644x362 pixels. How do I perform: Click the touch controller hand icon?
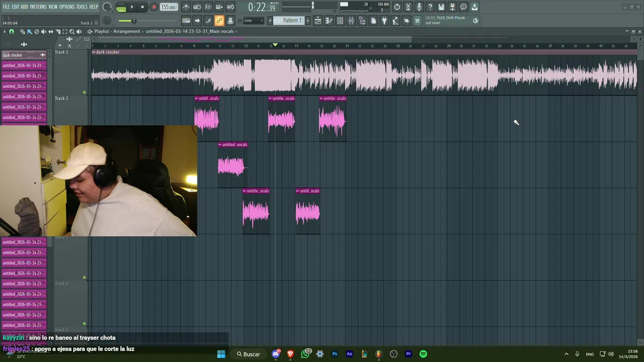coord(407,21)
